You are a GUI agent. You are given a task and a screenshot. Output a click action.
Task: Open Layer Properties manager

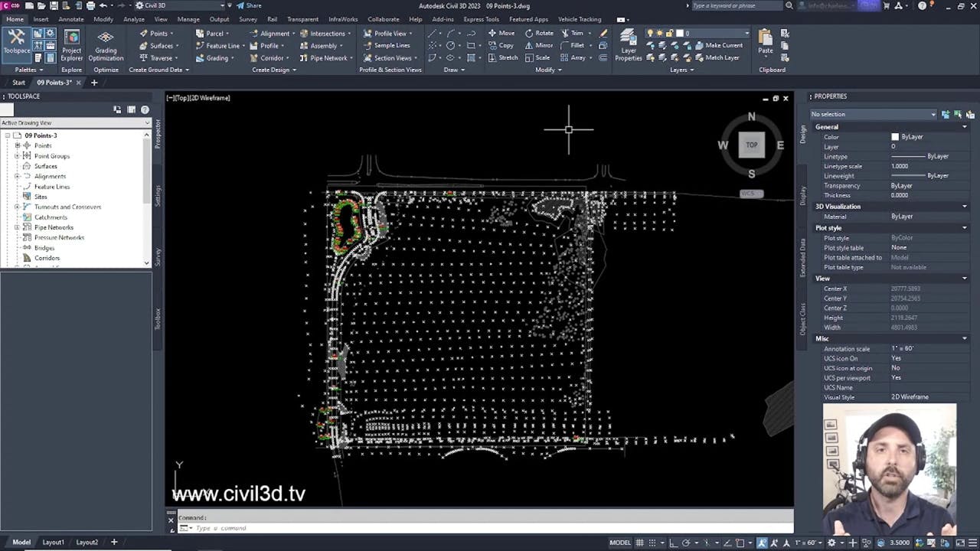coord(628,45)
